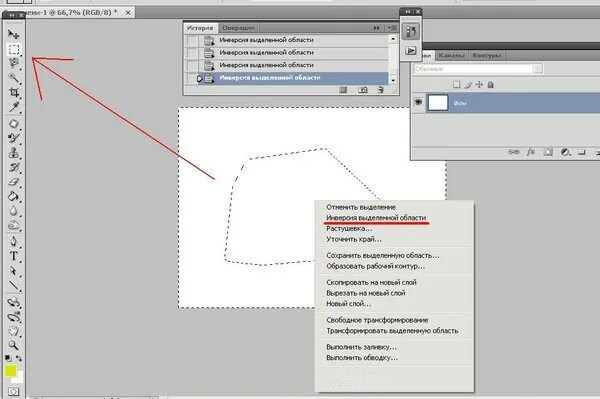The height and width of the screenshot is (399, 600).
Task: Choose Сохранить выделенную область… menu item
Action: (x=383, y=255)
